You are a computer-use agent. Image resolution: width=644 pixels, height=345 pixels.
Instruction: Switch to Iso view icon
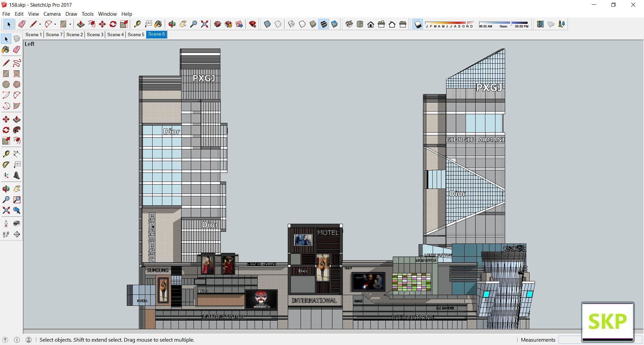pyautogui.click(x=349, y=24)
